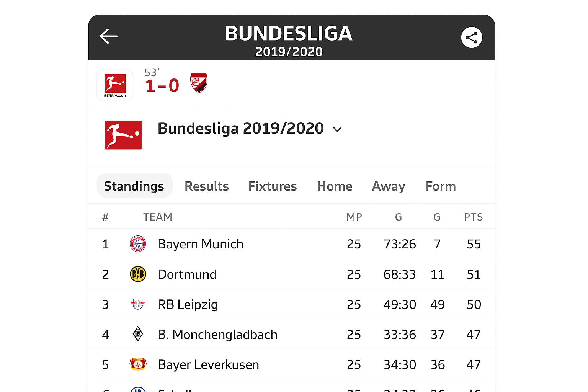Open the live 1-0 match score
The width and height of the screenshot is (588, 392).
(x=162, y=86)
